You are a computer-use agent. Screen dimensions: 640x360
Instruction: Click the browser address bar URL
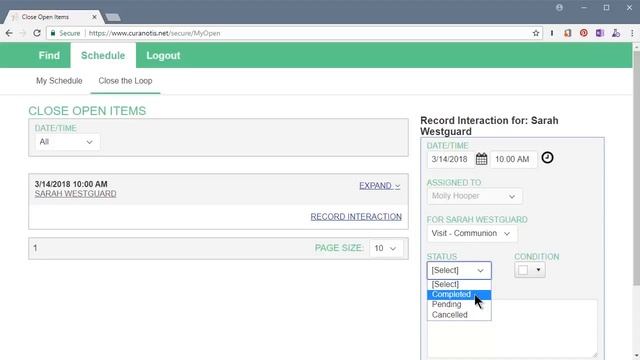154,33
